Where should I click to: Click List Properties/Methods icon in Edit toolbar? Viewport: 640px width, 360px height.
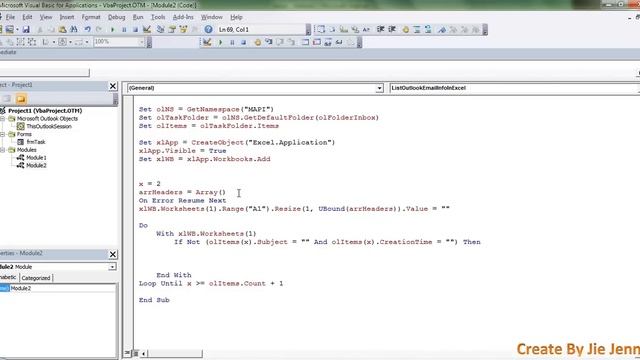[x=321, y=29]
